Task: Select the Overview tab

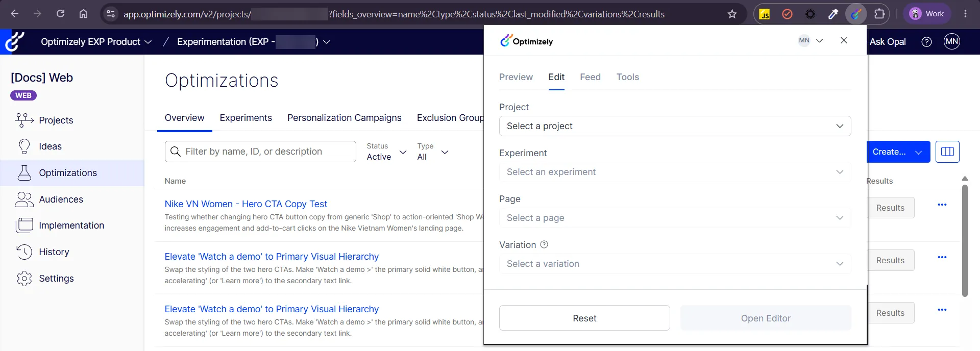Action: [x=184, y=118]
